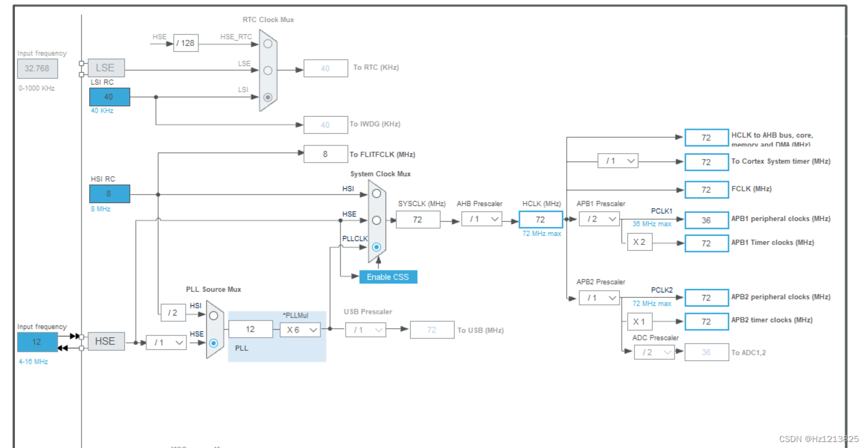This screenshot has height=448, width=868.
Task: Click the To ADC1,2 value box
Action: 707,352
